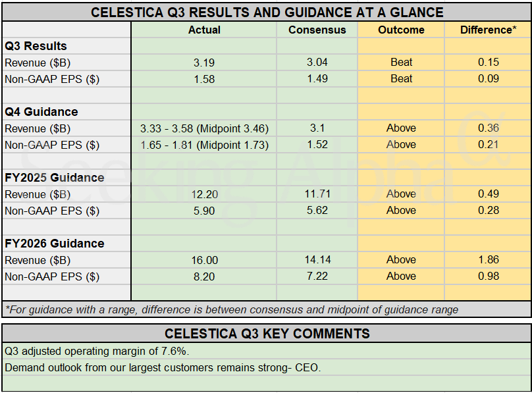Select the Q3 consensus EPS cell 1.49
The image size is (532, 393).
317,79
